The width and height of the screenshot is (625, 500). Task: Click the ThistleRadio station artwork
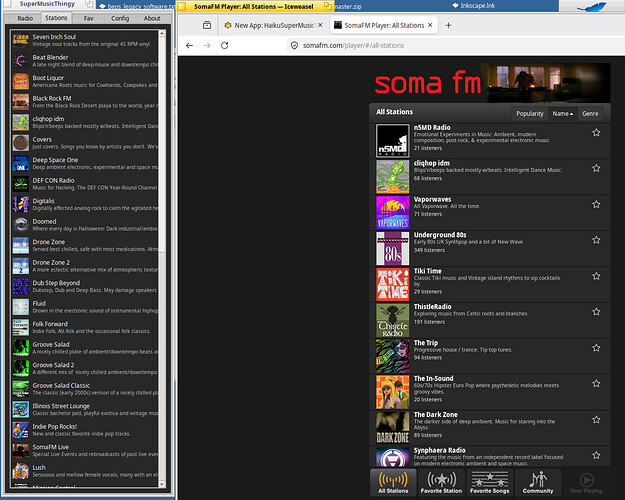pos(393,320)
